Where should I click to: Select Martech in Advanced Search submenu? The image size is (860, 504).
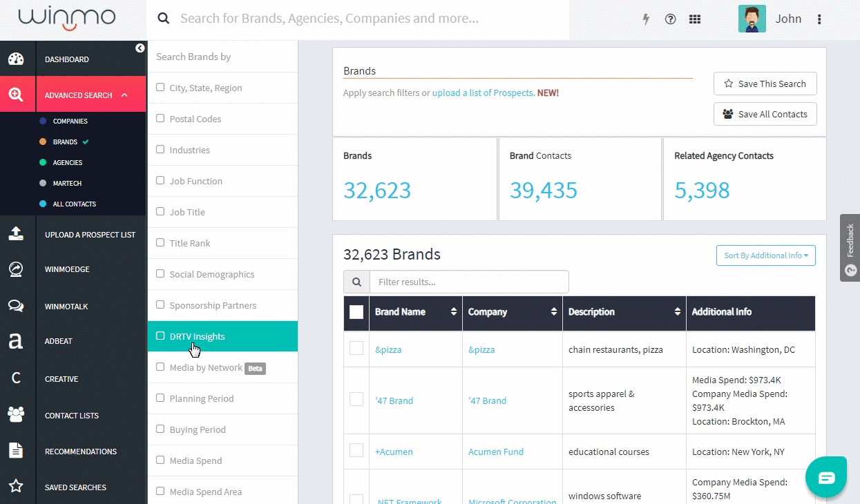click(67, 183)
